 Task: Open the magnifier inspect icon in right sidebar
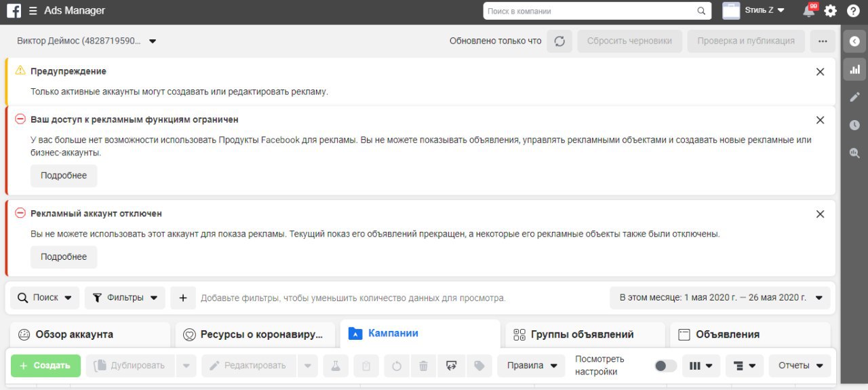854,153
